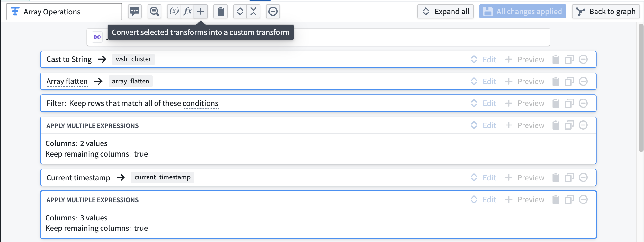The height and width of the screenshot is (242, 644).
Task: Click the fx function icon in toolbar
Action: (188, 12)
